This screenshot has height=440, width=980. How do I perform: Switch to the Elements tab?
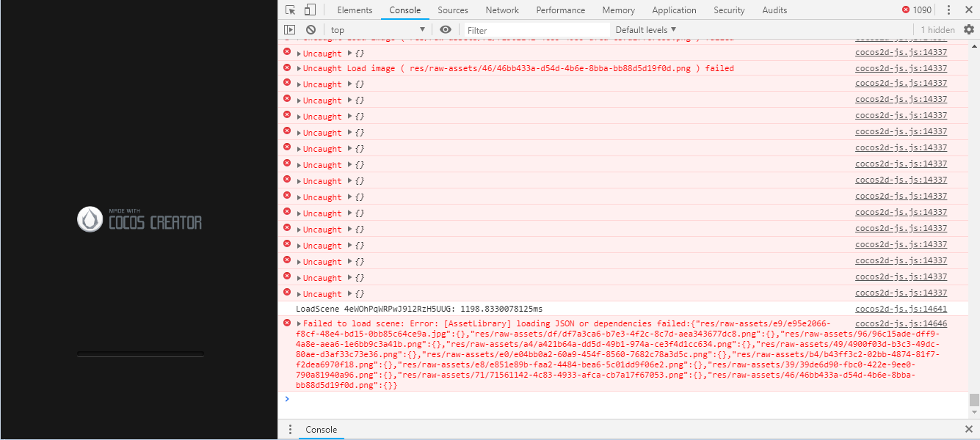click(355, 10)
